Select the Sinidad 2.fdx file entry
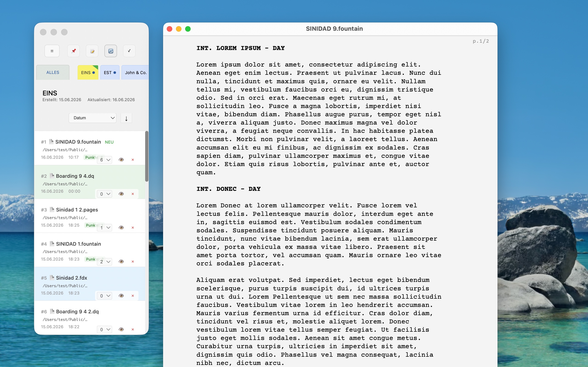The image size is (588, 367). (x=90, y=284)
